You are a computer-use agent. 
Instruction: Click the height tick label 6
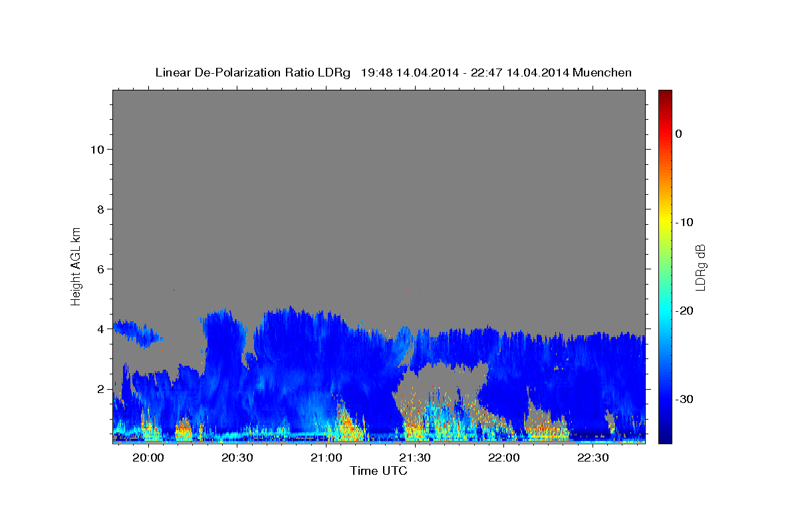pyautogui.click(x=100, y=269)
